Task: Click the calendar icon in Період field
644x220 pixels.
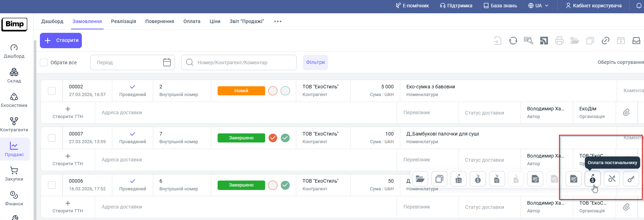Action: click(167, 63)
